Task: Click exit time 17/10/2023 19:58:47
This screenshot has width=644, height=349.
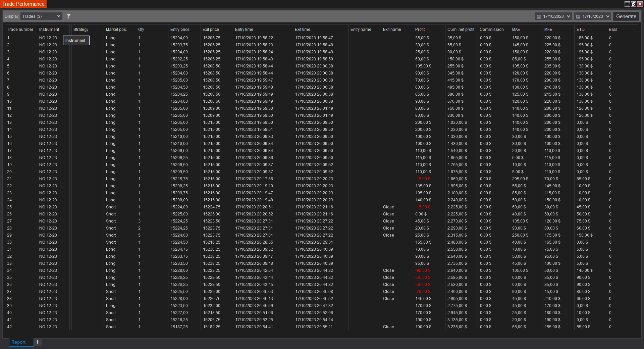Action: [x=314, y=38]
